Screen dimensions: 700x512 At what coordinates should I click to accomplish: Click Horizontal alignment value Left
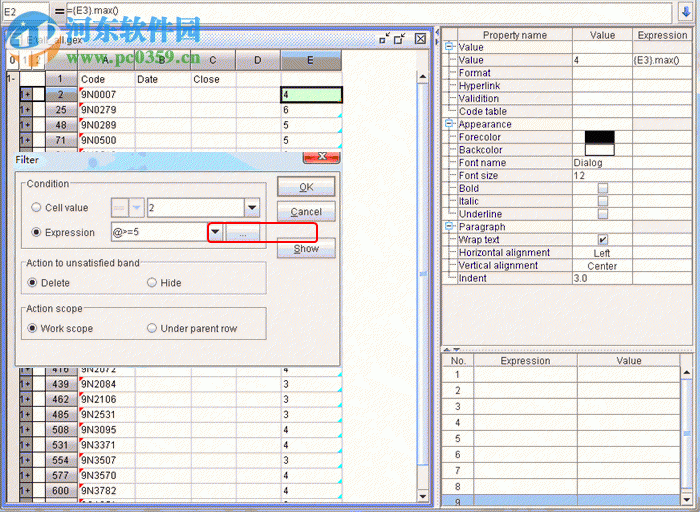point(602,253)
